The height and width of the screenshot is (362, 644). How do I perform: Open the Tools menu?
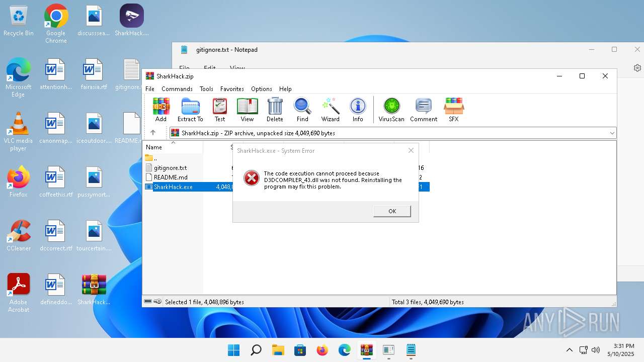tap(206, 88)
